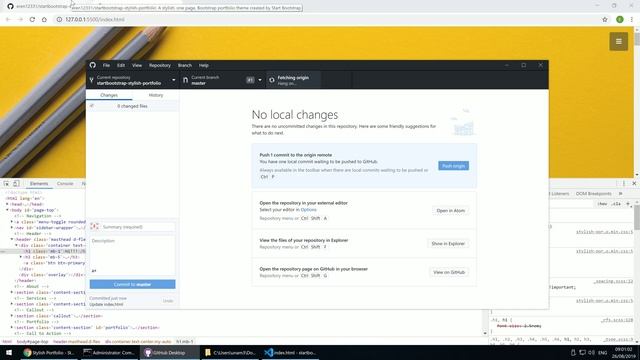Screen dimensions: 640x360
Task: Click the commit avatar icon beside summary
Action: point(95,227)
